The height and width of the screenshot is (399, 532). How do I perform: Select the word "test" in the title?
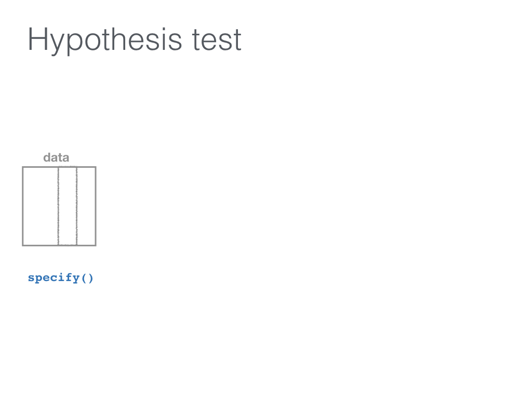coord(217,41)
